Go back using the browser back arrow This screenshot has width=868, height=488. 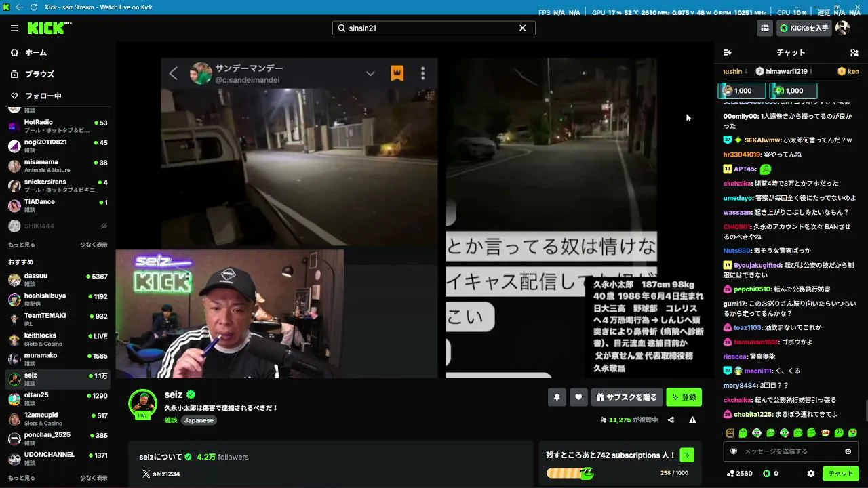[19, 7]
